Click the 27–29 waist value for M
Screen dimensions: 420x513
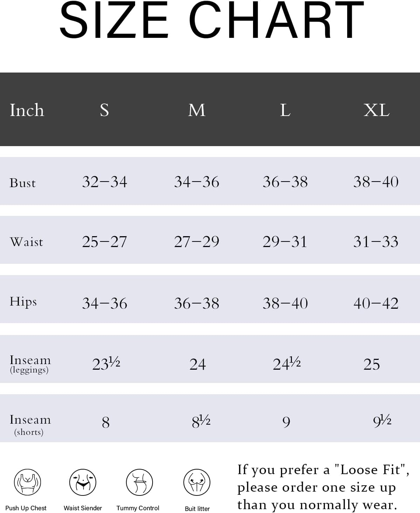[x=197, y=241]
